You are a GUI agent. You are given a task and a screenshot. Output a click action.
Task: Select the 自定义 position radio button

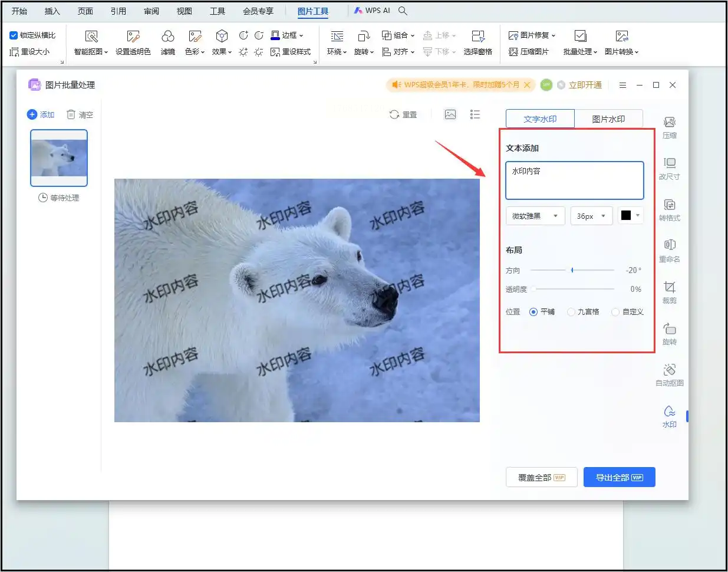pyautogui.click(x=615, y=312)
